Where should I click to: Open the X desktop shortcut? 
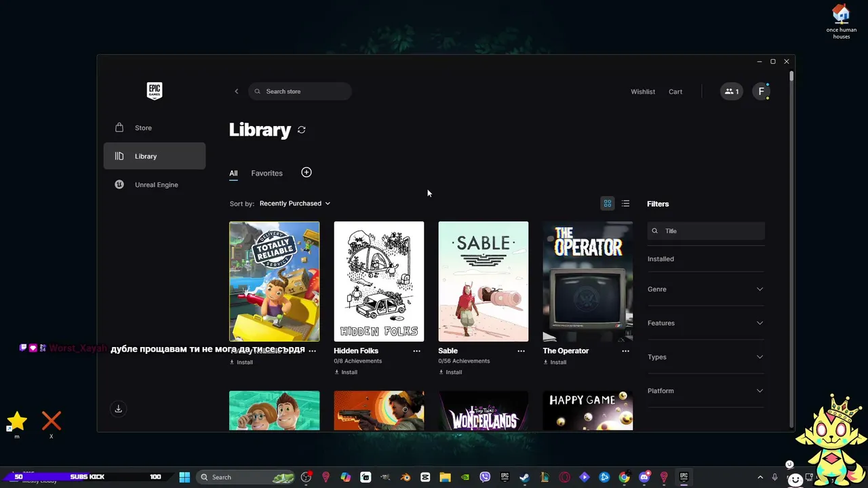coord(52,425)
